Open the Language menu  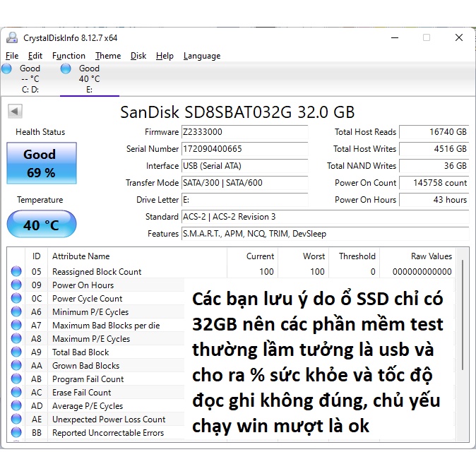coord(202,56)
